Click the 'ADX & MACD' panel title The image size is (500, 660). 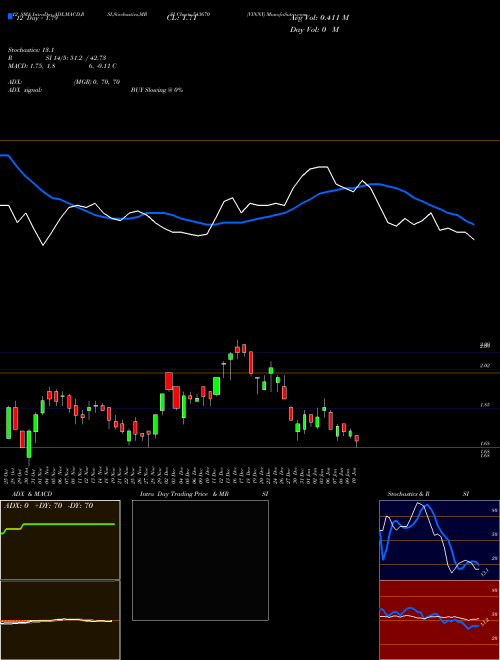[x=32, y=494]
